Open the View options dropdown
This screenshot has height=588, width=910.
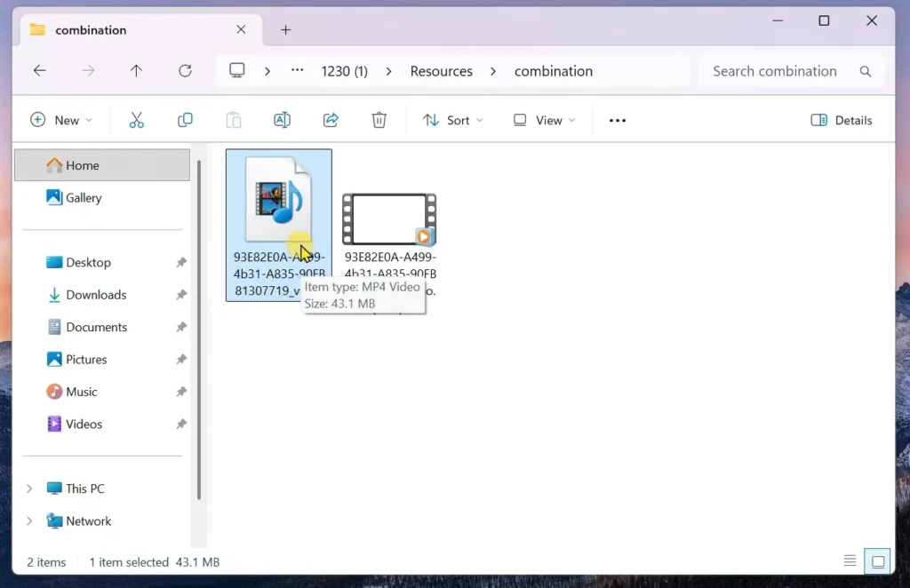point(544,119)
